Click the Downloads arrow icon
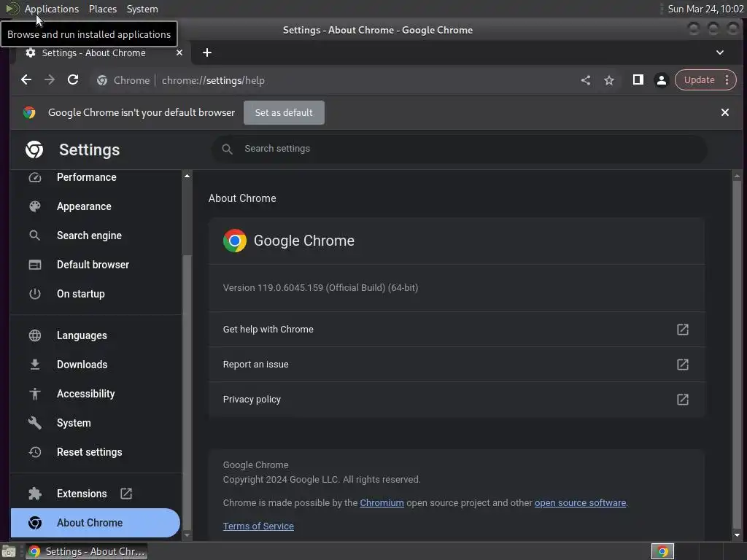The width and height of the screenshot is (747, 560). [35, 365]
